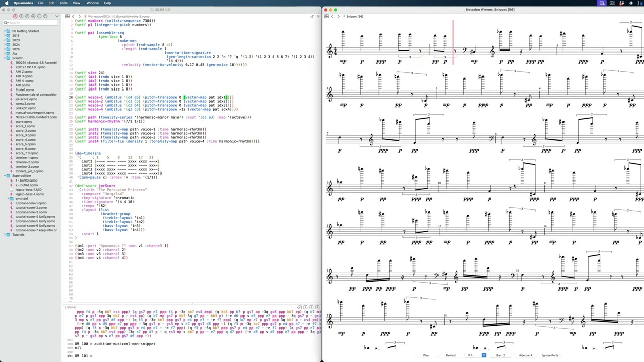
Task: Close the editor pane with the X icon
Action: (x=318, y=16)
